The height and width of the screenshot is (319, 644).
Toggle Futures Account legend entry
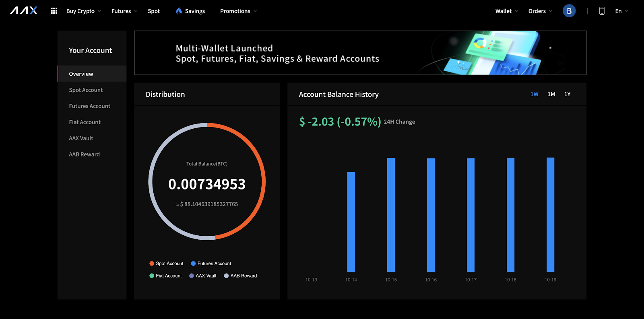pyautogui.click(x=211, y=263)
